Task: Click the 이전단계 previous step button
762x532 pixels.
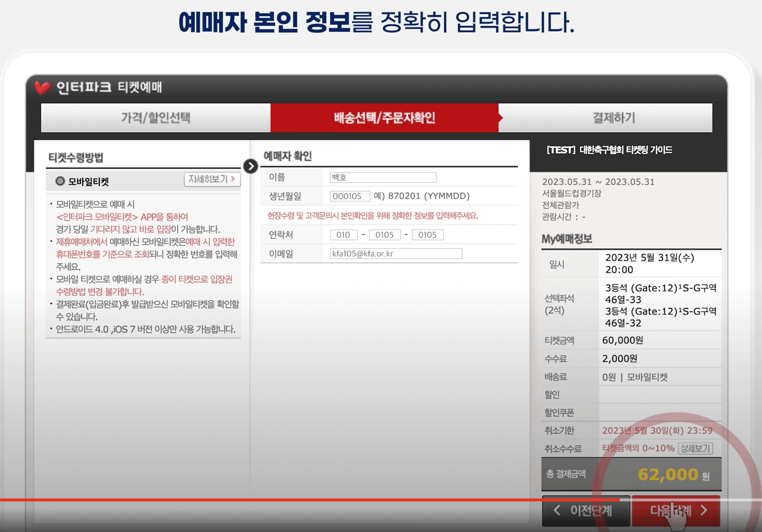Action: coord(586,511)
